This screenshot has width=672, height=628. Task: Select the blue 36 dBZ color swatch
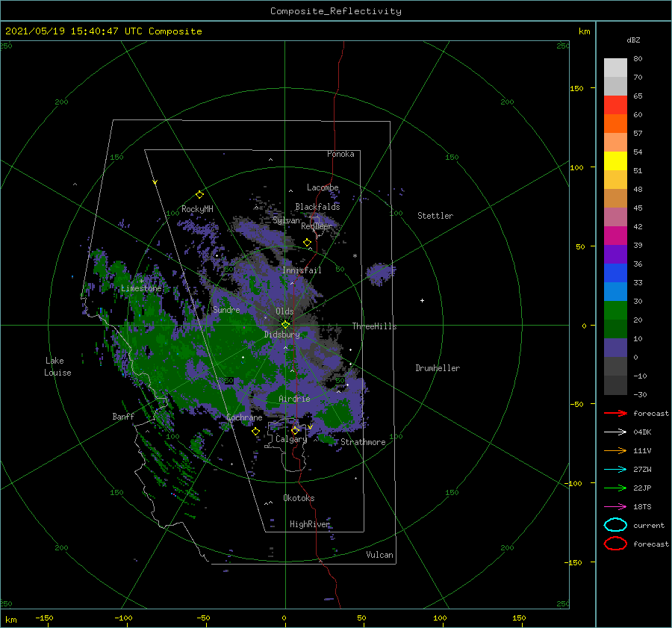615,273
